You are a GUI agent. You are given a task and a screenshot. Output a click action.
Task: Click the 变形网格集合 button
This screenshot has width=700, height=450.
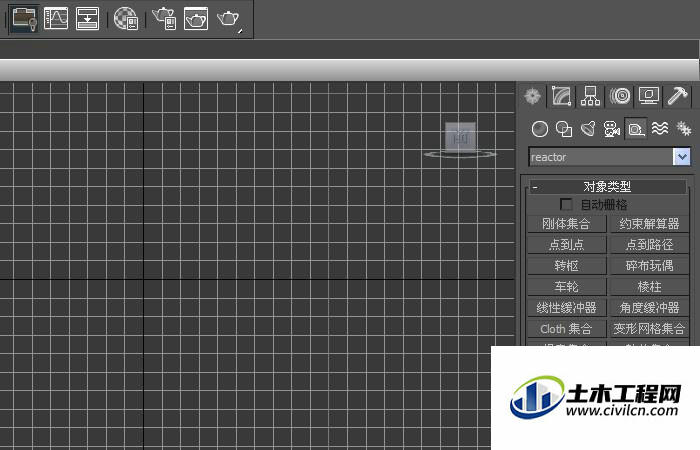point(649,329)
